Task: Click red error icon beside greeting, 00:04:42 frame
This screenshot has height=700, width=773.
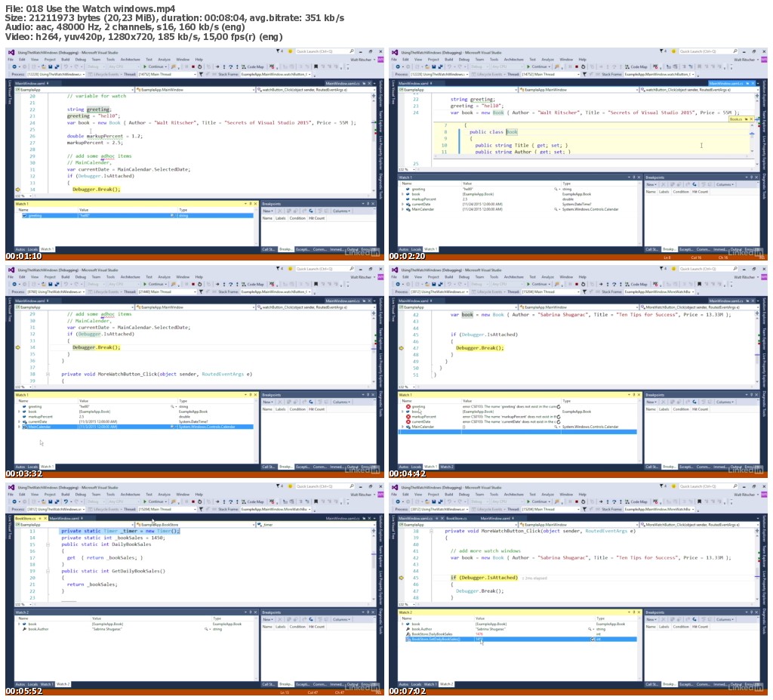Action: click(408, 406)
